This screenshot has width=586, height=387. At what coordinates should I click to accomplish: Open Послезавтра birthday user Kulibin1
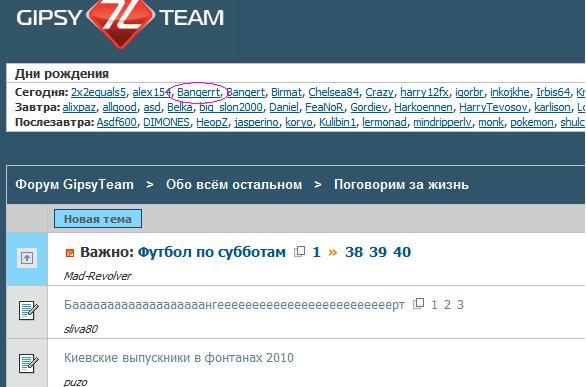pos(337,123)
